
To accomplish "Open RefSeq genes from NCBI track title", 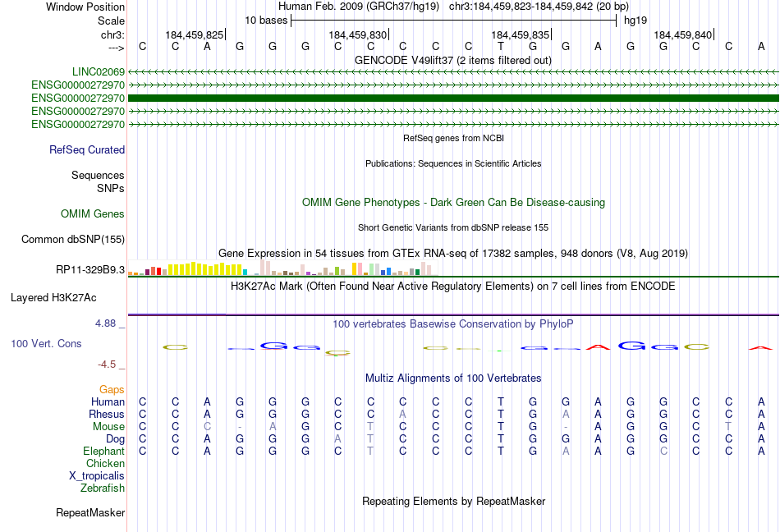I will (453, 138).
